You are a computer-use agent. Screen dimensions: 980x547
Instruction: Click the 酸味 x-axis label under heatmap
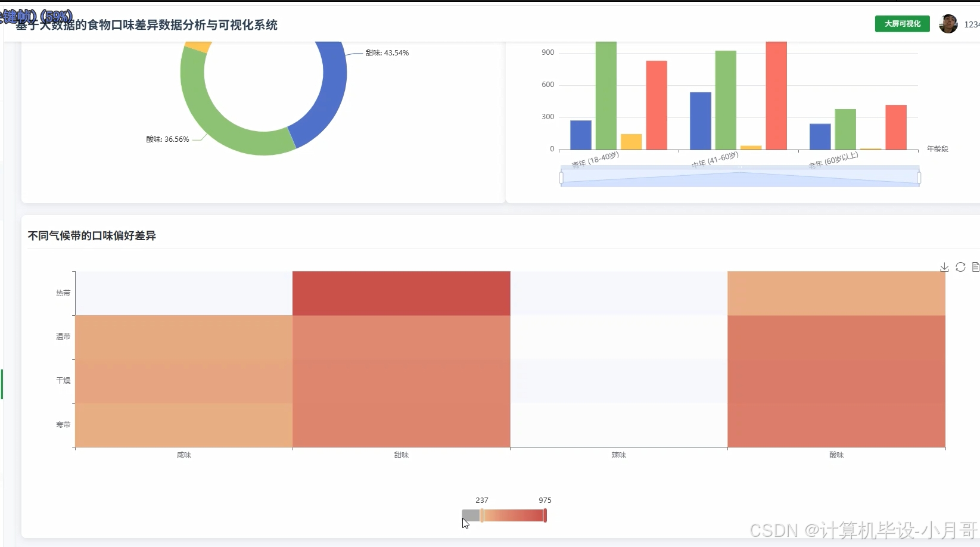(x=836, y=455)
